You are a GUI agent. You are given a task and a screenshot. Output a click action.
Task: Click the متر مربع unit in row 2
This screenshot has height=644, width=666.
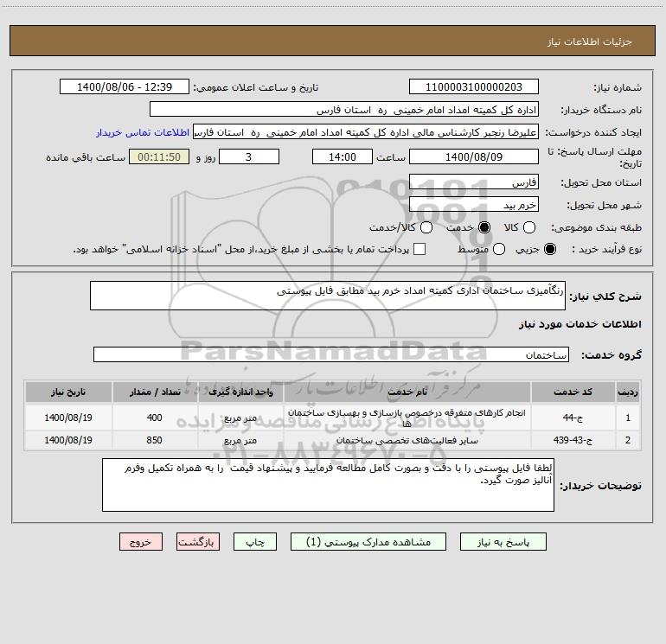(x=240, y=440)
